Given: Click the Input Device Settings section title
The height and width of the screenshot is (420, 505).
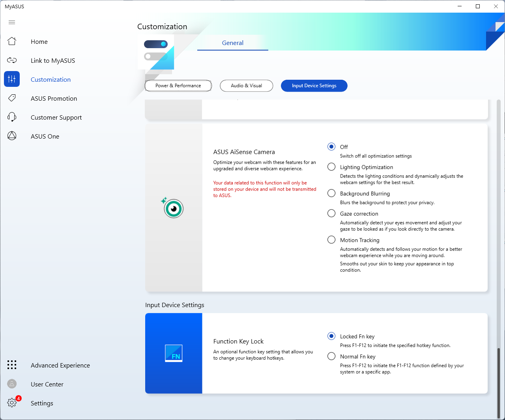Looking at the screenshot, I should (175, 305).
